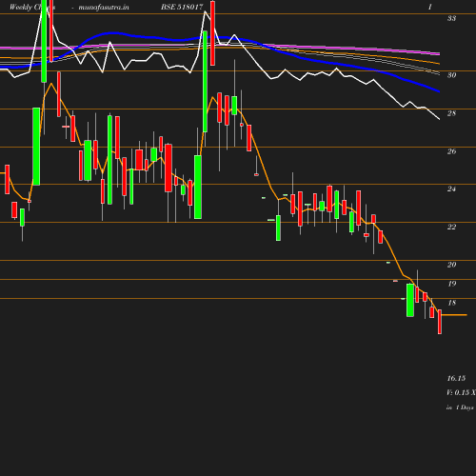Click the price axis label 22

(x=451, y=227)
